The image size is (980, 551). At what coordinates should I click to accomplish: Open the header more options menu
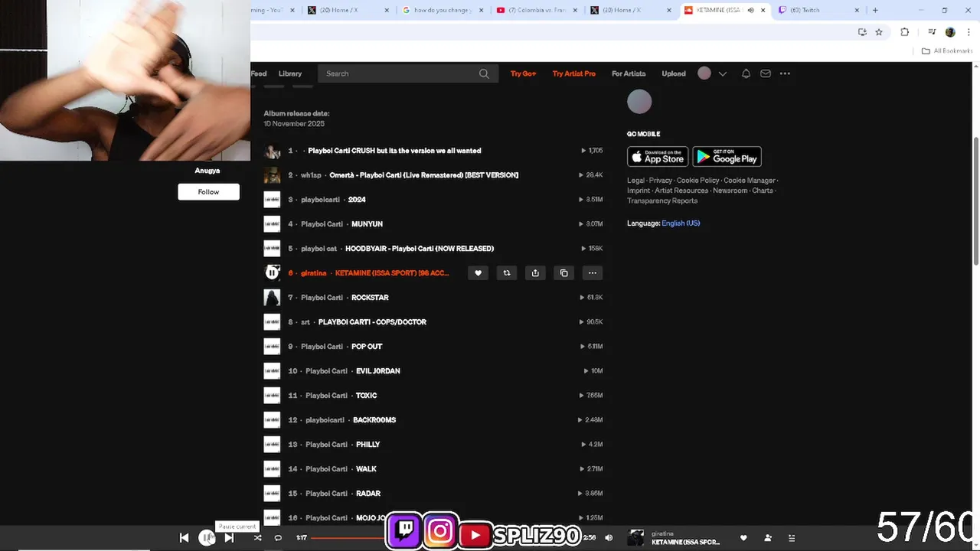[x=785, y=73]
